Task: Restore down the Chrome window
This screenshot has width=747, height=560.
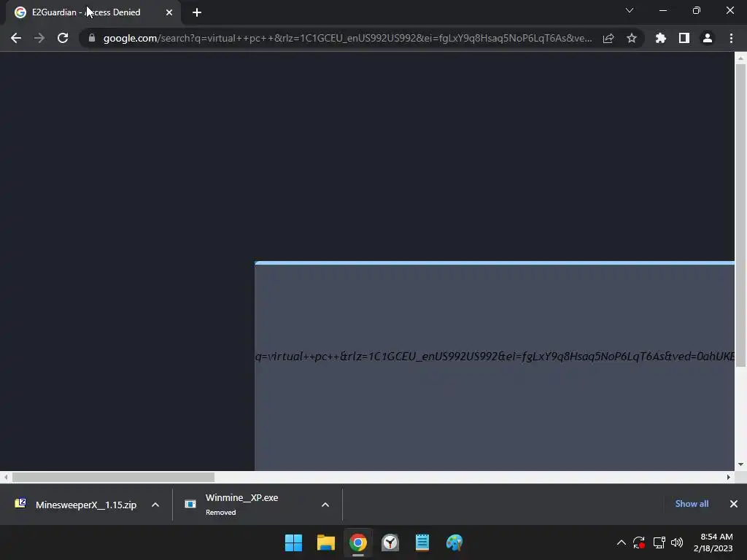Action: click(697, 10)
